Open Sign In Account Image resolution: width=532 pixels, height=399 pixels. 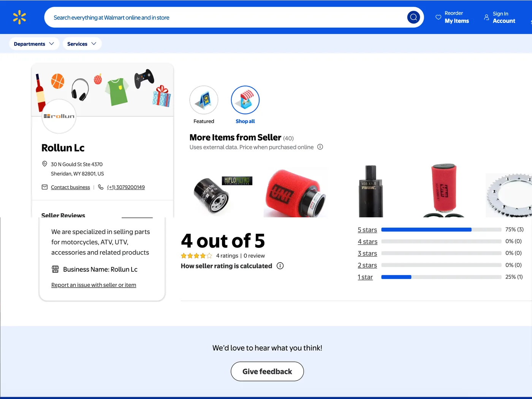point(500,17)
